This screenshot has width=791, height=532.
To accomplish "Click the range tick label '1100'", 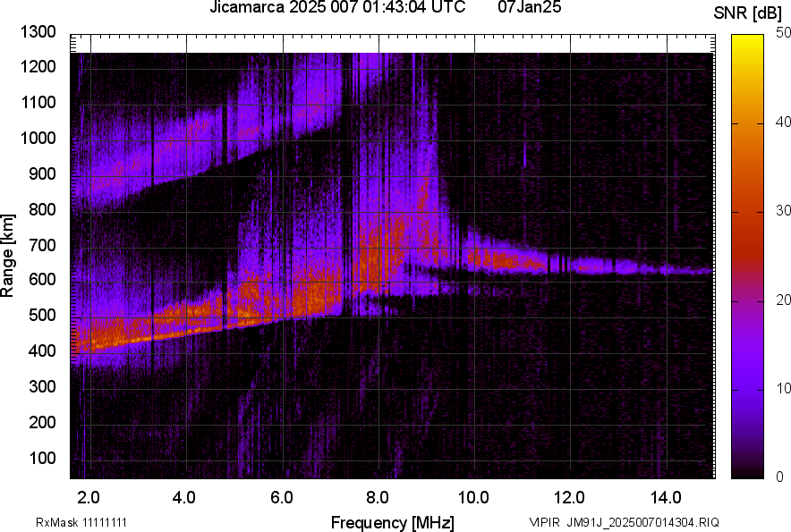I will tap(38, 102).
